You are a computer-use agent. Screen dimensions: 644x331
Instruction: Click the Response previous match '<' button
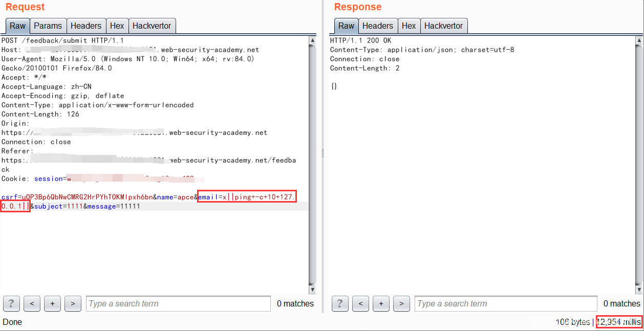click(x=360, y=303)
